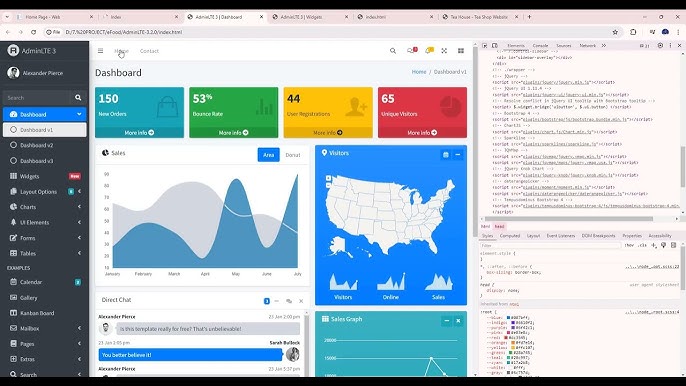Viewport: 686px width, 386px height.
Task: Expand the Forms sidebar menu
Action: pyautogui.click(x=44, y=238)
